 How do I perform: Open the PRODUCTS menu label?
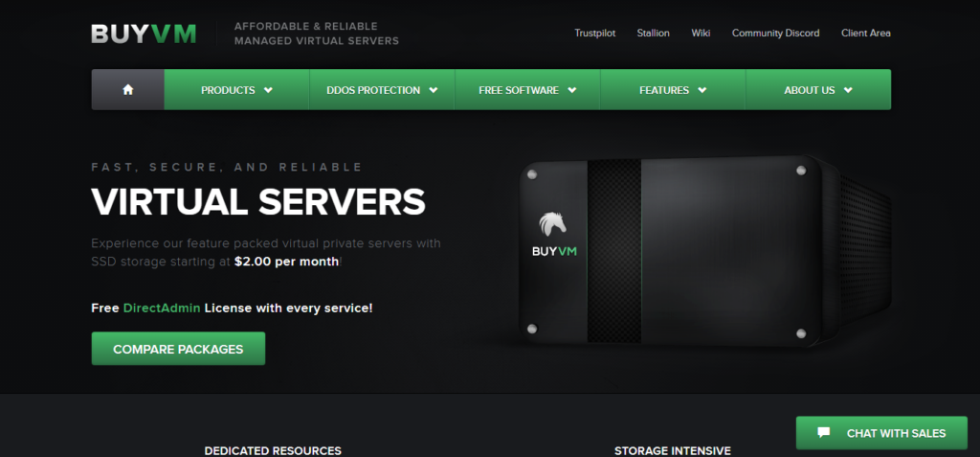pos(228,90)
